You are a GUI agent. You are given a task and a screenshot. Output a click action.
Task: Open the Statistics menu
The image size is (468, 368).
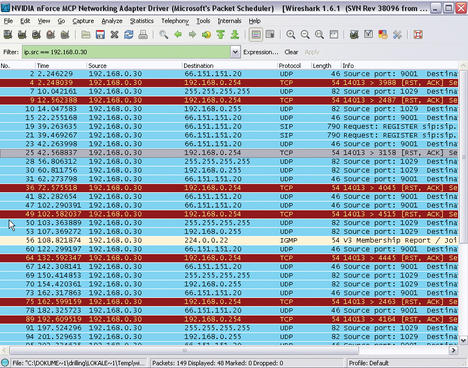(142, 21)
